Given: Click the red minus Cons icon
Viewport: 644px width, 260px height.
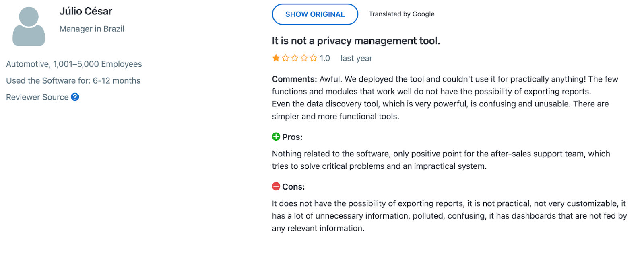Looking at the screenshot, I should [276, 186].
